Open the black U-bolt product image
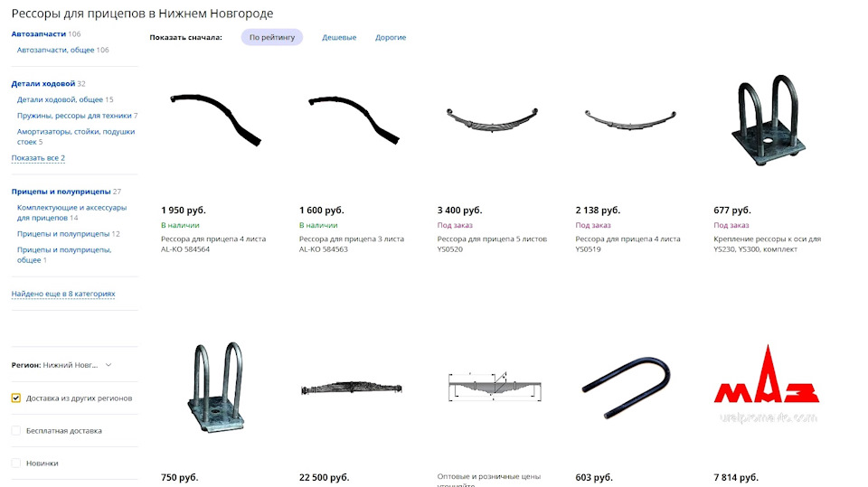Screen dimensions: 868x487 [626, 388]
